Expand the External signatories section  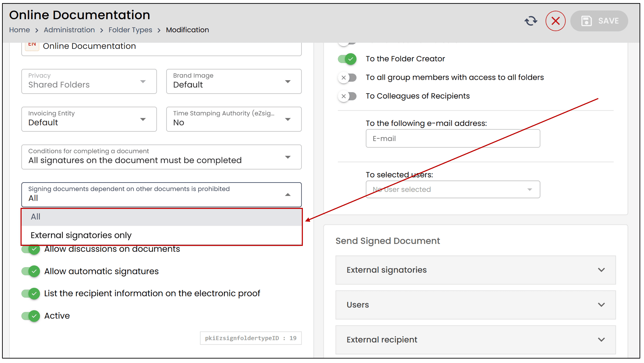click(x=475, y=270)
